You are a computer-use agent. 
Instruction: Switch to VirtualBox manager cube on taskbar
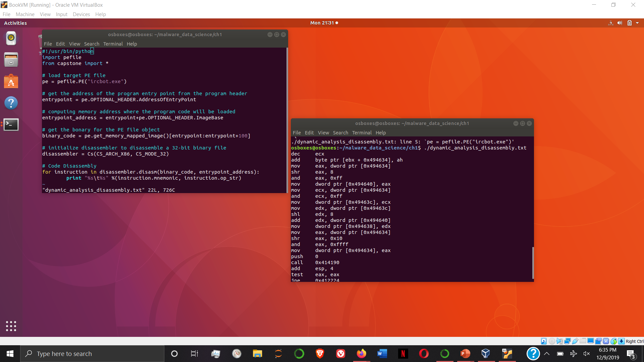486,354
